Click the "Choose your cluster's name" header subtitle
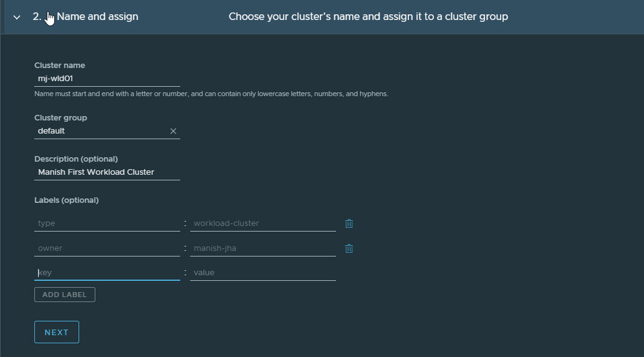Viewport: 644px width, 357px height. 368,17
